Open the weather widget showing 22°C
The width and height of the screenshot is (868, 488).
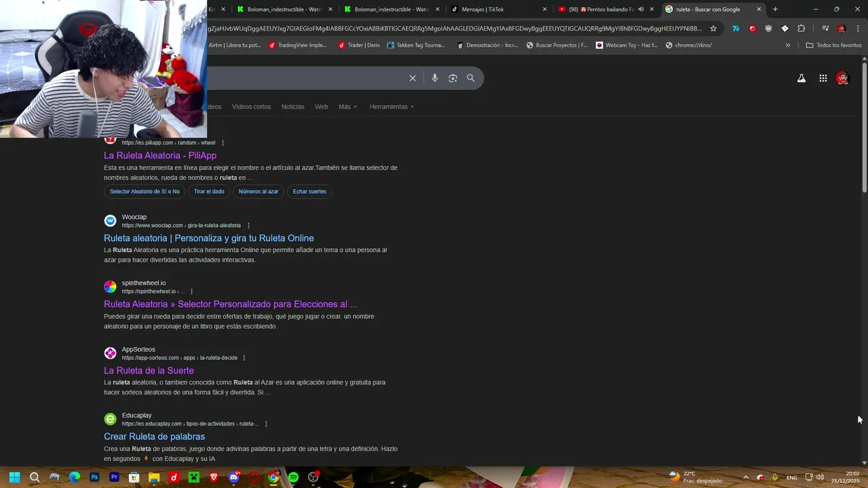[x=695, y=477]
